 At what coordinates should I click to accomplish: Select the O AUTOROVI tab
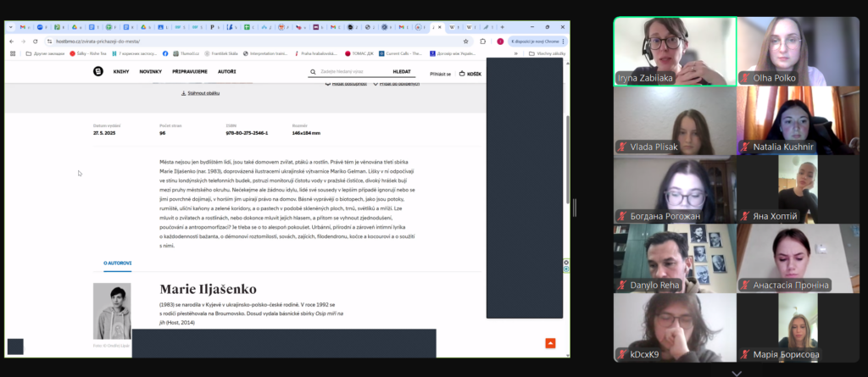(x=117, y=263)
